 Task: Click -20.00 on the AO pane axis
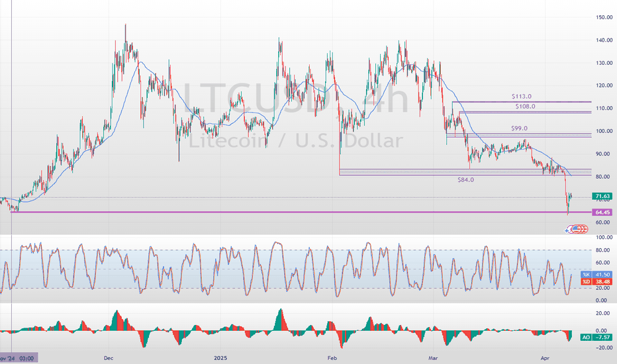click(x=604, y=348)
